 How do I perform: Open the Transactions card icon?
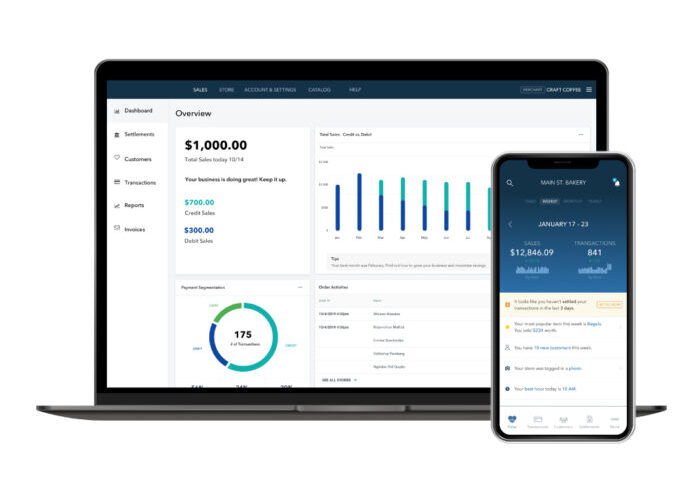pyautogui.click(x=117, y=182)
